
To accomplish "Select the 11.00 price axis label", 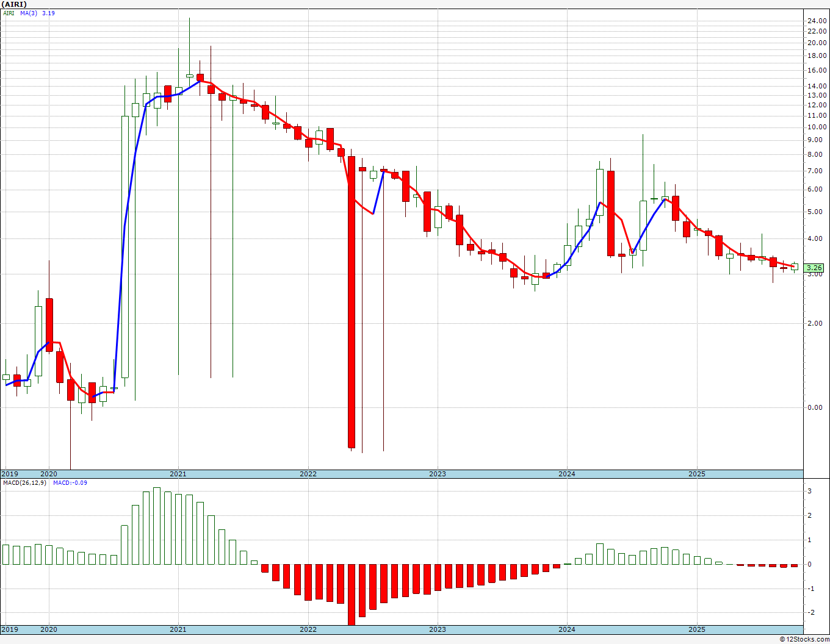I will [x=817, y=115].
